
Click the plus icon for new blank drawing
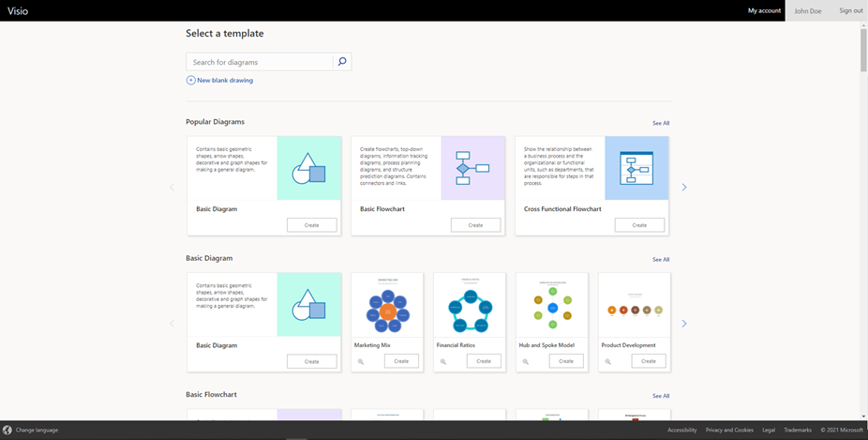coord(190,81)
